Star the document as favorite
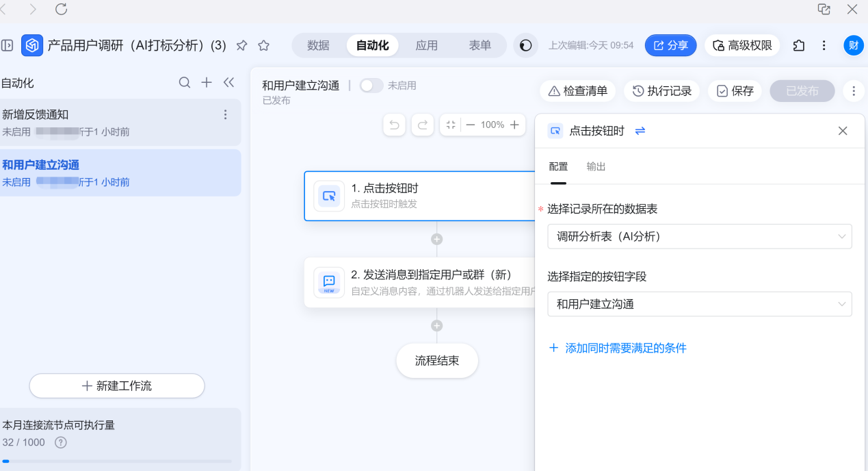Screen dimensions: 868x471 [263, 46]
